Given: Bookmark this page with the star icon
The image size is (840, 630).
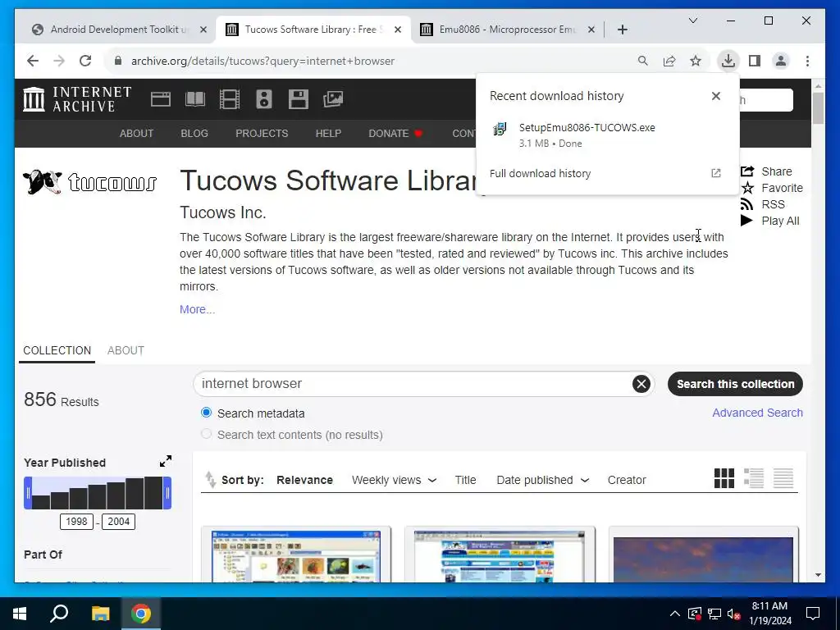Looking at the screenshot, I should (x=696, y=61).
